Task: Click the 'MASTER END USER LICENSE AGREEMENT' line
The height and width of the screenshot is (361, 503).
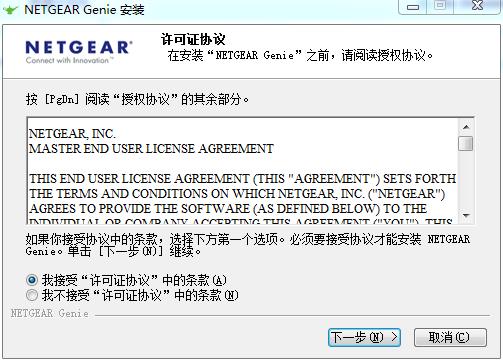Action: coord(151,149)
